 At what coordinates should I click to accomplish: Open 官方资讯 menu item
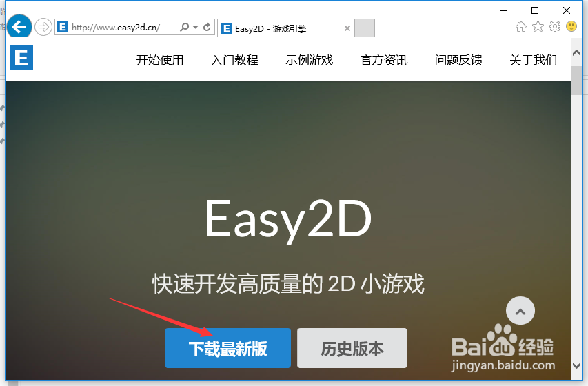coord(384,60)
